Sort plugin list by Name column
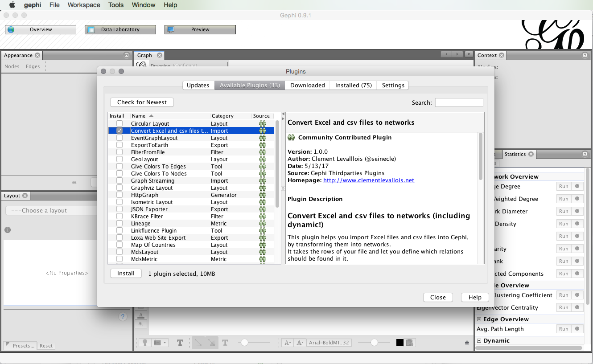 tap(170, 116)
